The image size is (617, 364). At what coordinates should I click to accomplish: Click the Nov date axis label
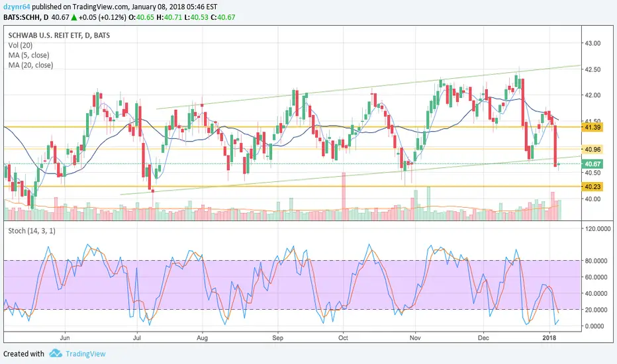[415, 338]
